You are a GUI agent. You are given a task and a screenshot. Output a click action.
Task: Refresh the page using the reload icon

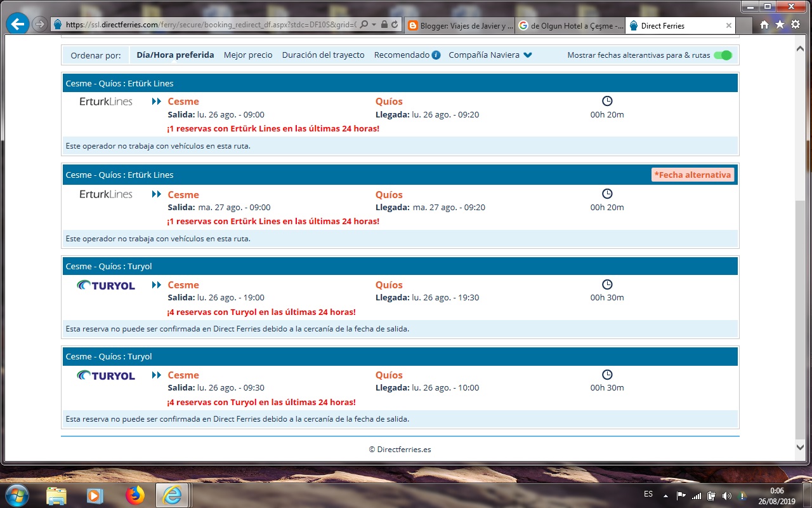tap(395, 25)
